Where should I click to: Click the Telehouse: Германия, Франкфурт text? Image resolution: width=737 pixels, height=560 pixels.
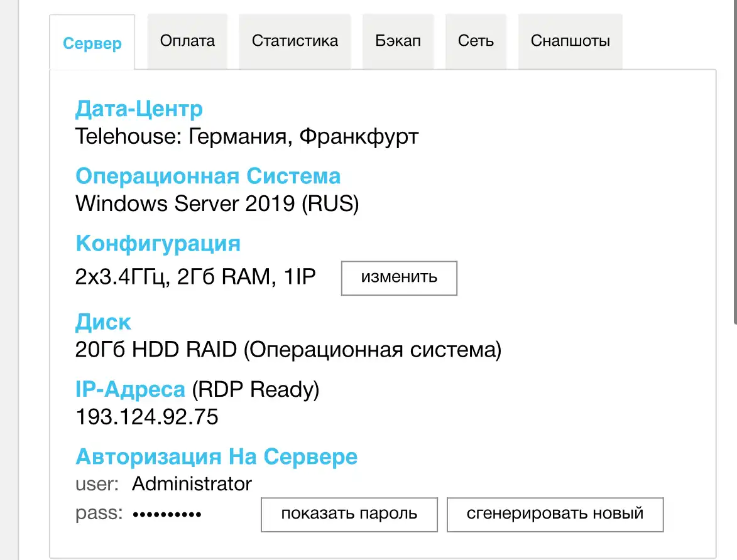tap(247, 137)
